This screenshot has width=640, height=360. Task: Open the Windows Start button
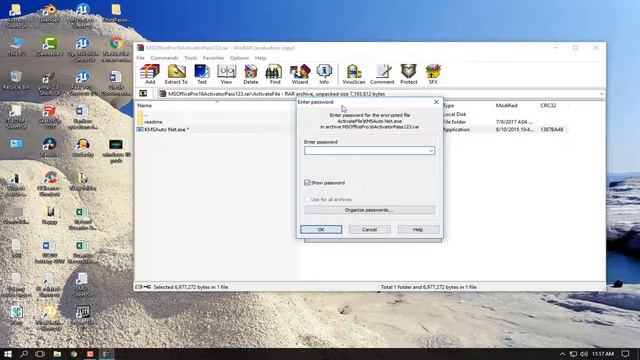(8, 353)
